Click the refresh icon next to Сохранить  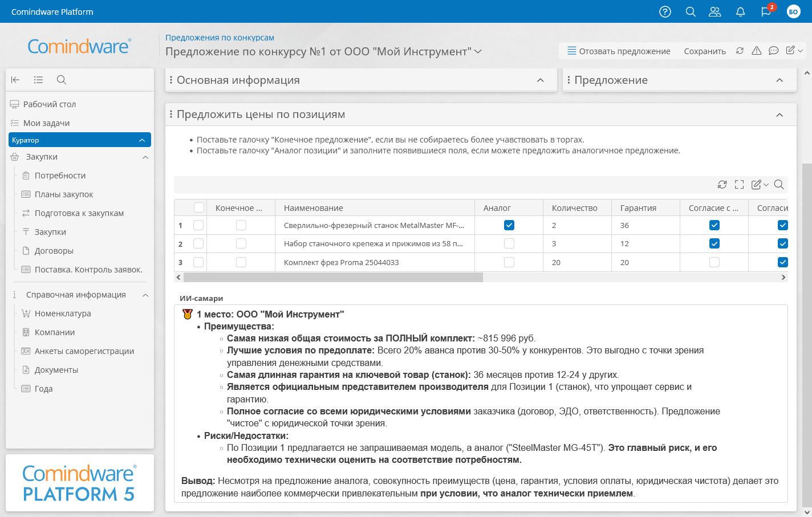[740, 51]
